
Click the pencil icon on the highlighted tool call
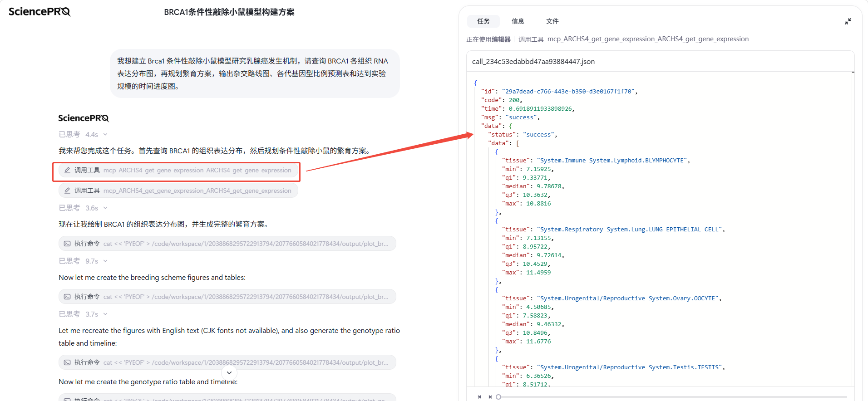[x=67, y=170]
